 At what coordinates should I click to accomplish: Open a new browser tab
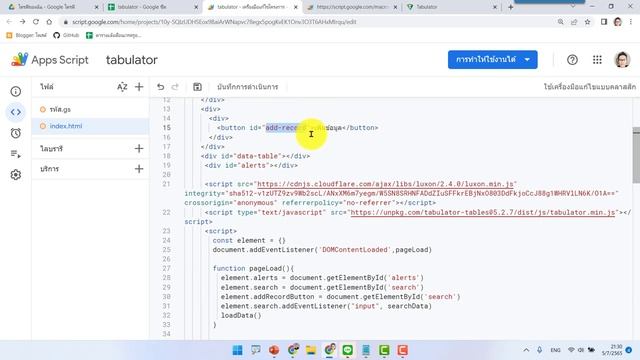[511, 7]
